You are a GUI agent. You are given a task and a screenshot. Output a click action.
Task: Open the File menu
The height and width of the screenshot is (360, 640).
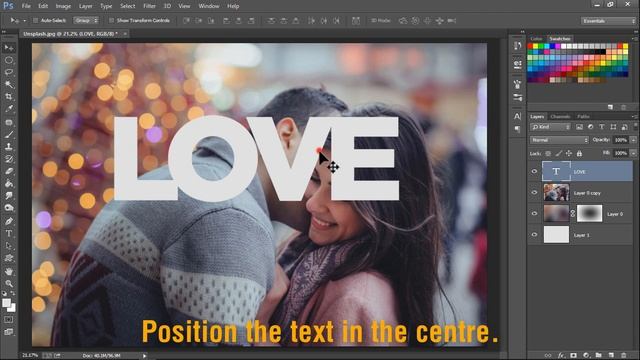26,6
